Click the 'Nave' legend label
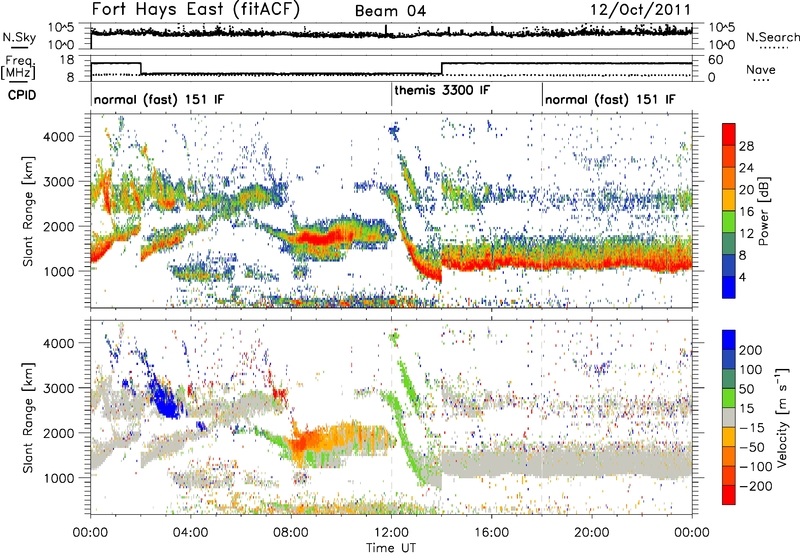This screenshot has height=554, width=800. pyautogui.click(x=761, y=69)
